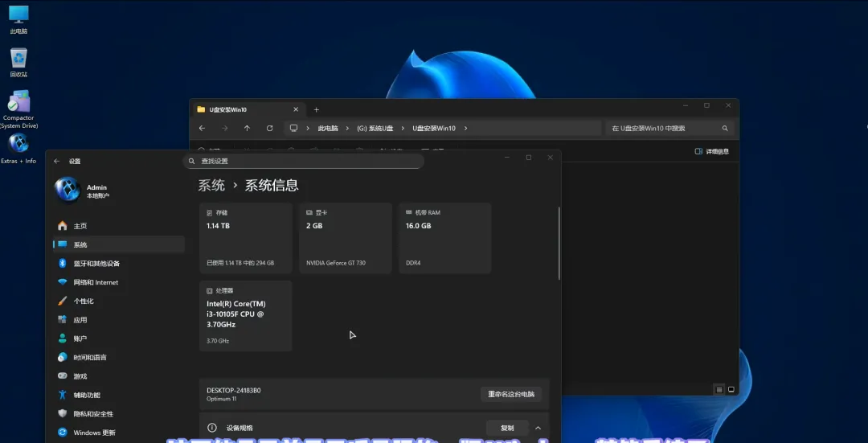Click the 3.70 GHz text in processor card

[x=218, y=341]
